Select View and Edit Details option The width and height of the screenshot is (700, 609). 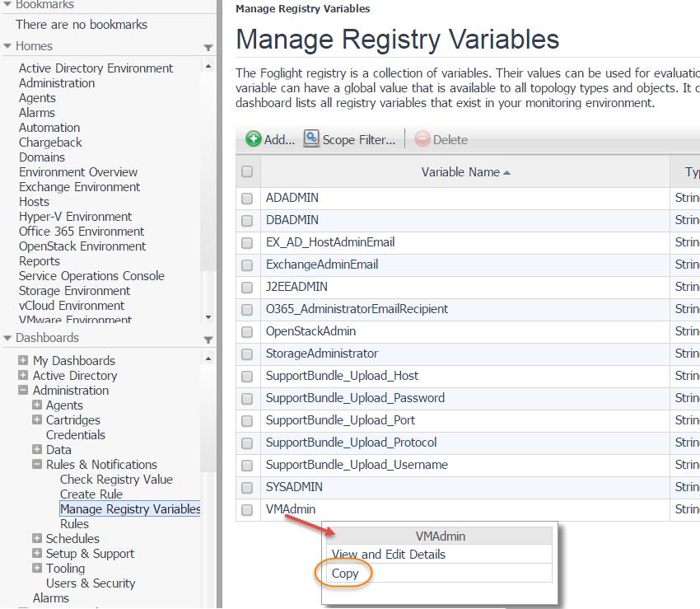pyautogui.click(x=388, y=555)
